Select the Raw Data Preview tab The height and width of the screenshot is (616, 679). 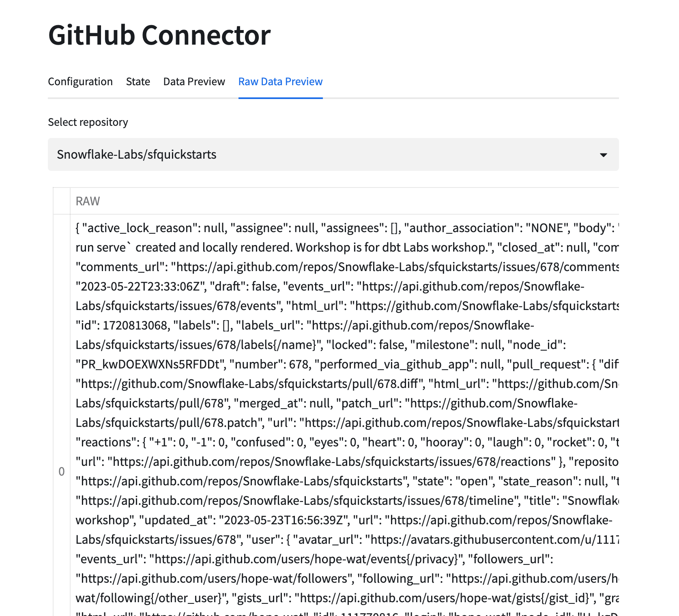pos(280,82)
